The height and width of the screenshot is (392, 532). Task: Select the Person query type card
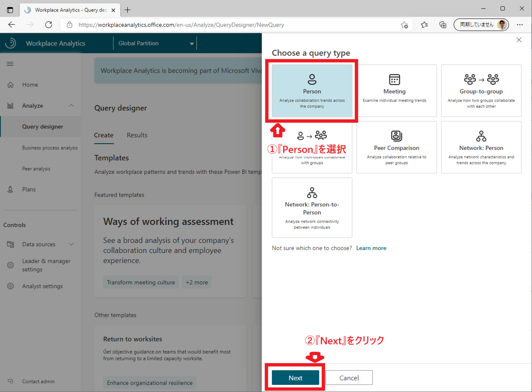click(x=312, y=91)
